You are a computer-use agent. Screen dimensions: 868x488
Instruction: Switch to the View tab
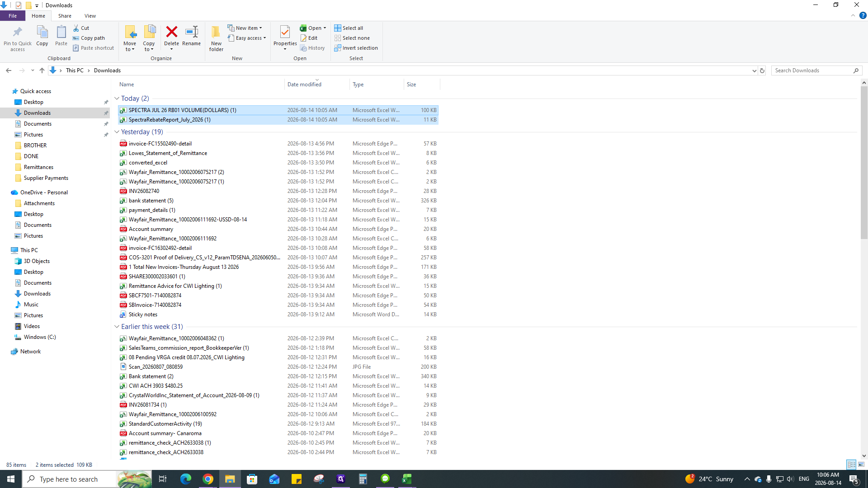(90, 16)
